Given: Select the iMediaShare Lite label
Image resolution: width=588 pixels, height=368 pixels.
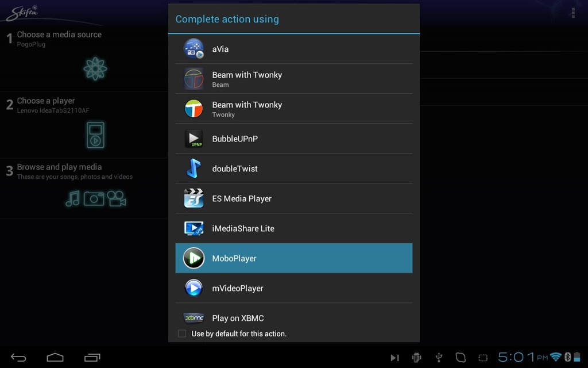Looking at the screenshot, I should click(x=243, y=228).
